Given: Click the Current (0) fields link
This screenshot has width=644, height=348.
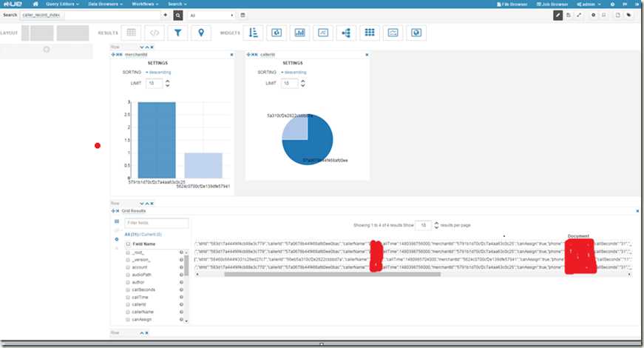Looking at the screenshot, I should [152, 235].
